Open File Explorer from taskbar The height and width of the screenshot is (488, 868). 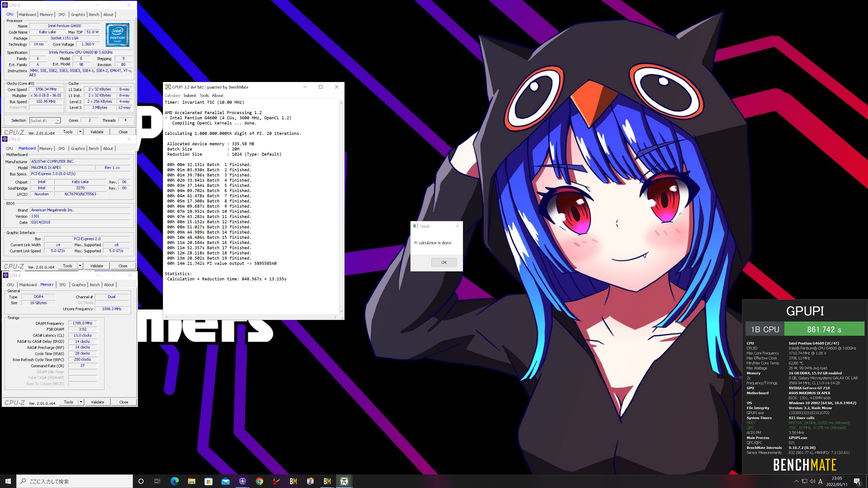pos(191,481)
